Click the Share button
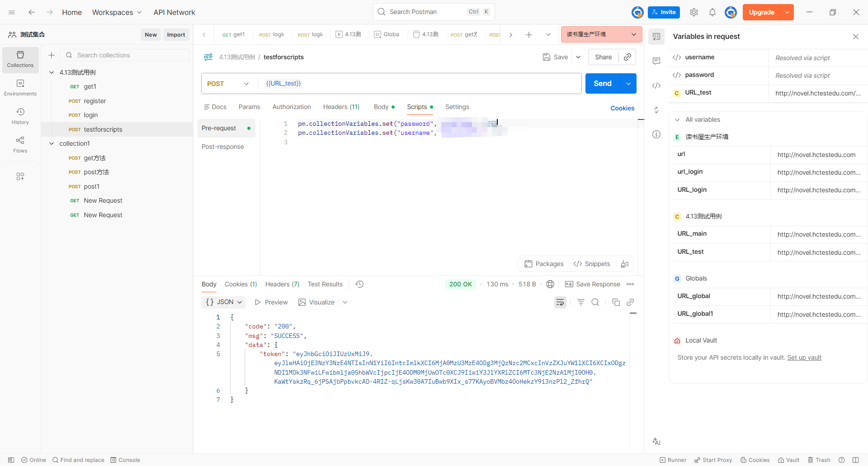The width and height of the screenshot is (868, 466). (x=604, y=57)
